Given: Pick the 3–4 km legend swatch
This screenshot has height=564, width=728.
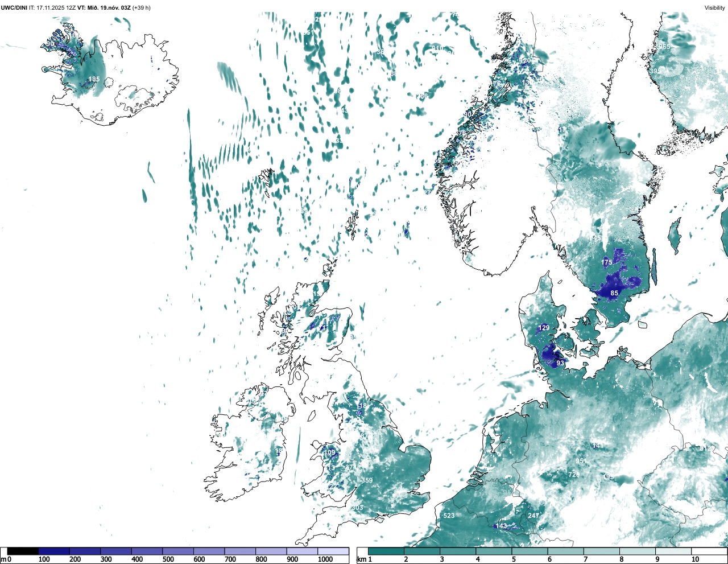Looking at the screenshot, I should [x=458, y=551].
